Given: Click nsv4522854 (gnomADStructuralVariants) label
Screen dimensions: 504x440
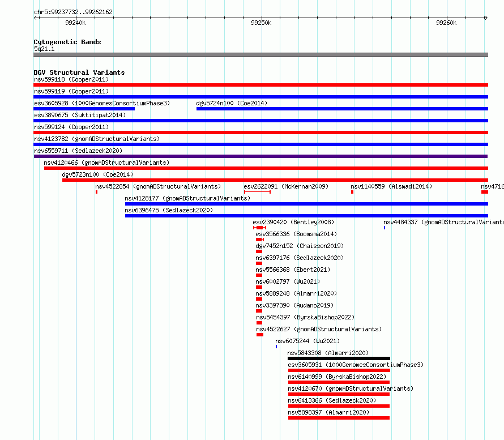Looking at the screenshot, I should (x=158, y=186).
